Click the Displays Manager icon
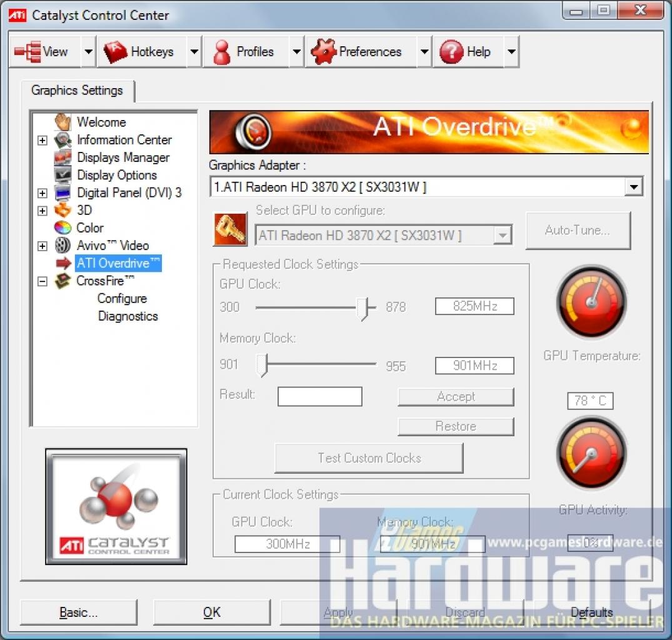672x640 pixels. click(63, 157)
